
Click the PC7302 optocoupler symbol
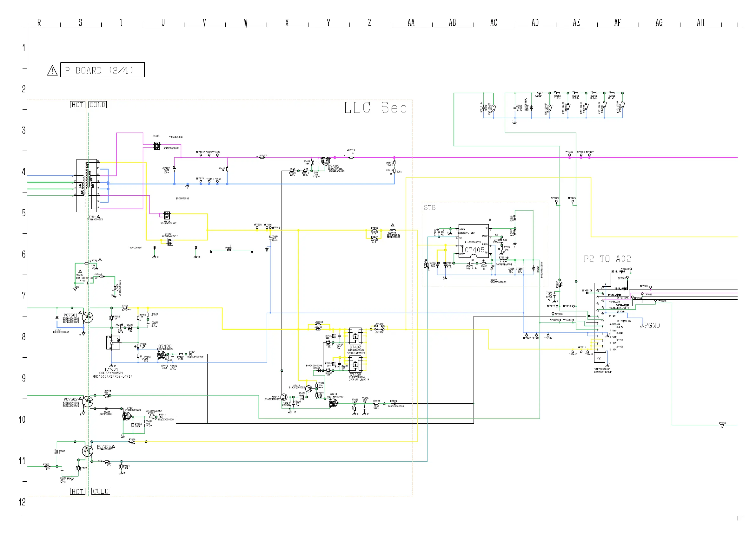point(88,401)
